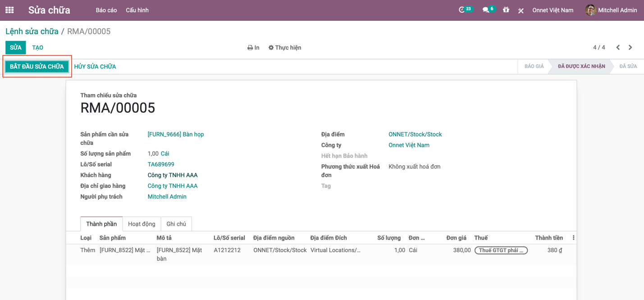Switch to the Hoạt động tab
Screen dimensions: 644x300
click(x=142, y=224)
